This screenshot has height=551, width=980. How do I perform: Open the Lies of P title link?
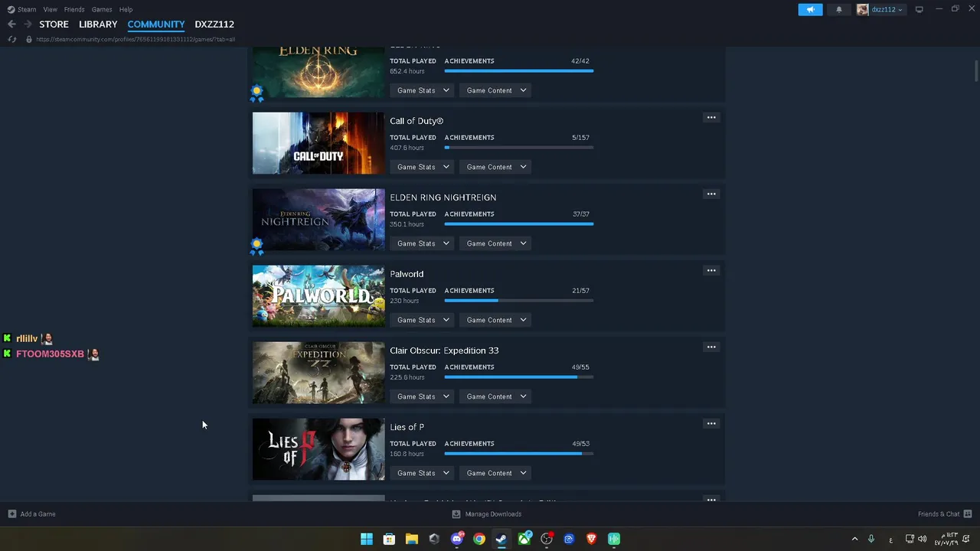point(407,427)
